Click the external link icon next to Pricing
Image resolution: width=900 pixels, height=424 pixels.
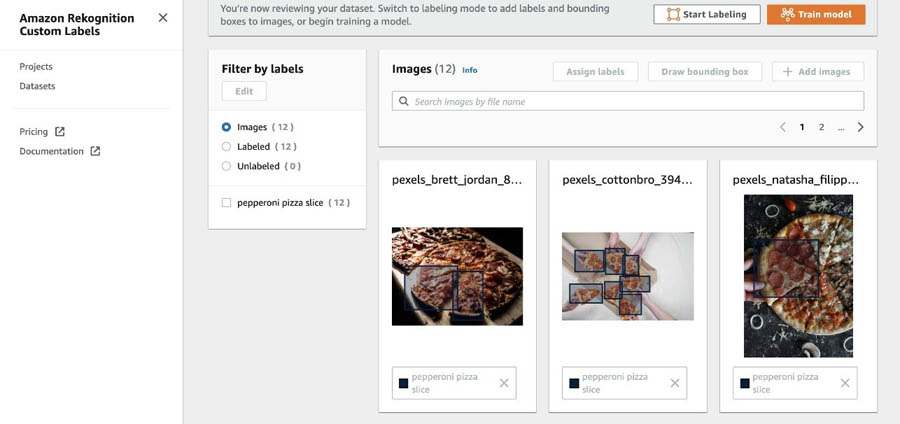tap(60, 132)
